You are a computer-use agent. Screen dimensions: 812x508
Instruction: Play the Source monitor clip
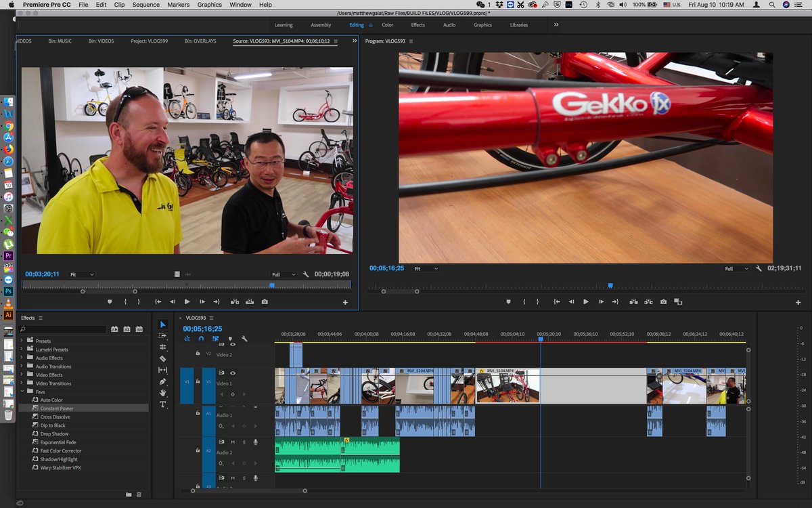(x=187, y=301)
